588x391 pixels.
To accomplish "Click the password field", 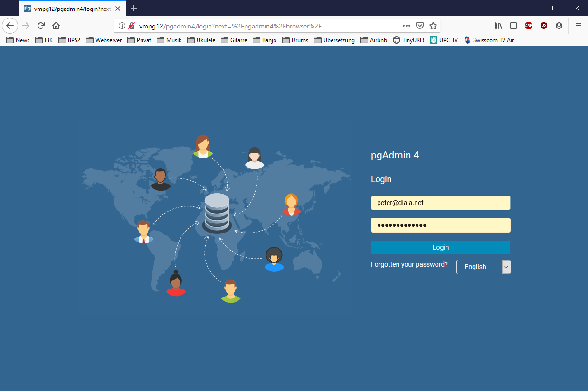I will pyautogui.click(x=441, y=225).
